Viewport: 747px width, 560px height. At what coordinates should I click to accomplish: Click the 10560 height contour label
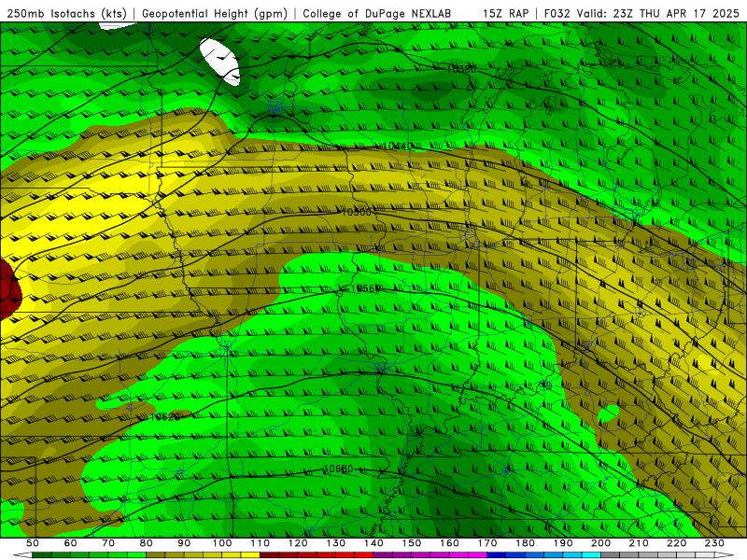365,288
